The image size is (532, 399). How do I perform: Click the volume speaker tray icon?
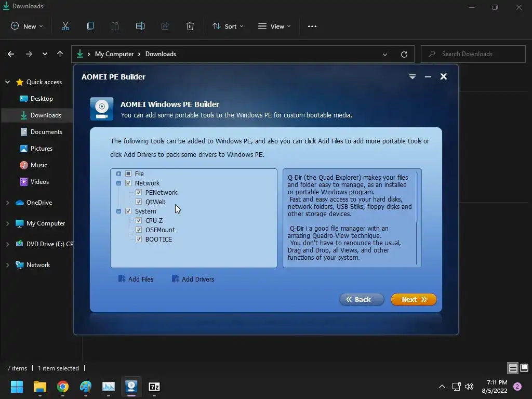coord(469,387)
